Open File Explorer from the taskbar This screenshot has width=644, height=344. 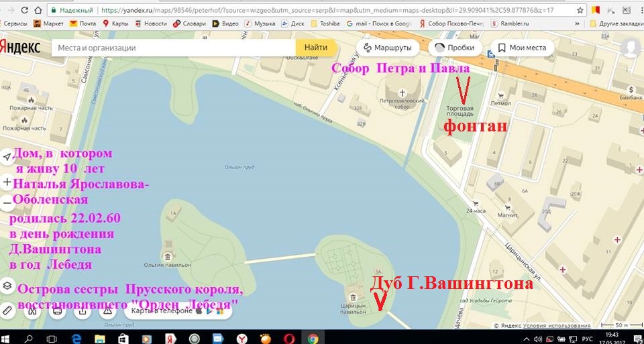[100, 339]
